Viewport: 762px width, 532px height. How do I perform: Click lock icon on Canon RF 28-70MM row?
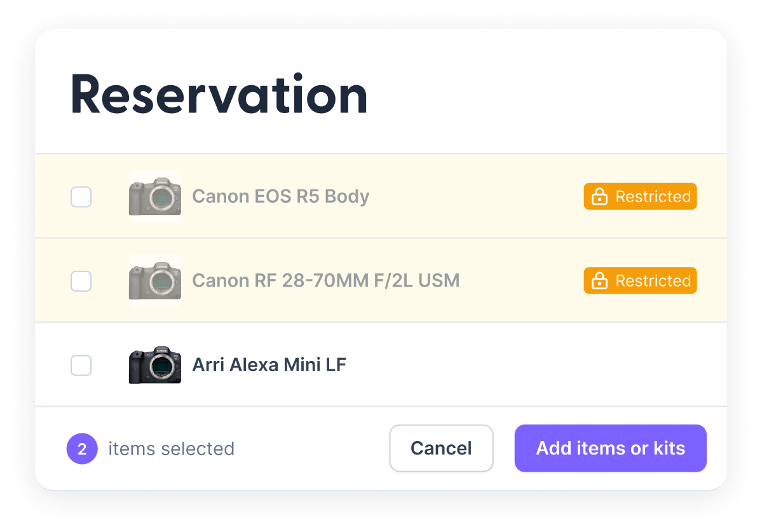click(599, 280)
